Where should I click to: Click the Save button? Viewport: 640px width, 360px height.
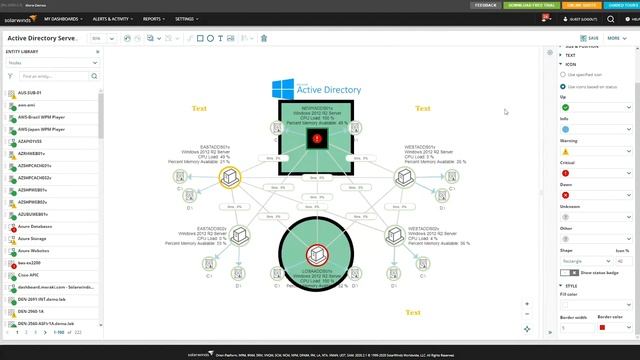589,38
